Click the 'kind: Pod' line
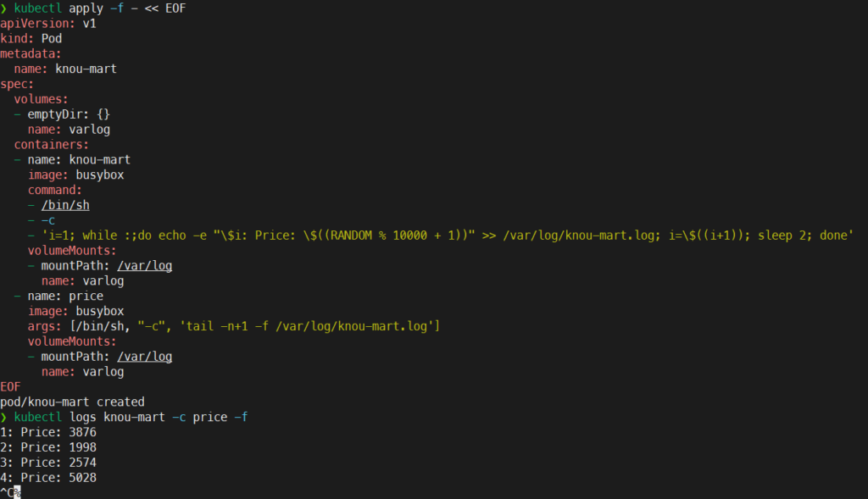 click(x=31, y=39)
